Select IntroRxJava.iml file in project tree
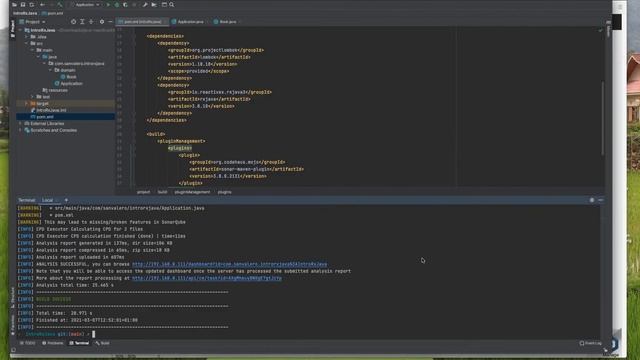Viewport: 640px width, 360px height. click(48, 110)
